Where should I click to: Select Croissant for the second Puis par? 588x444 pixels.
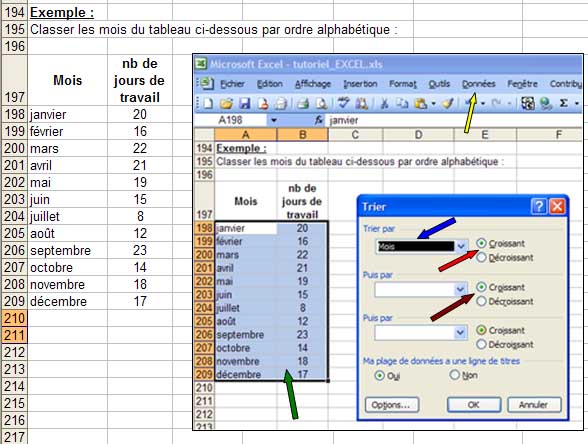[481, 330]
